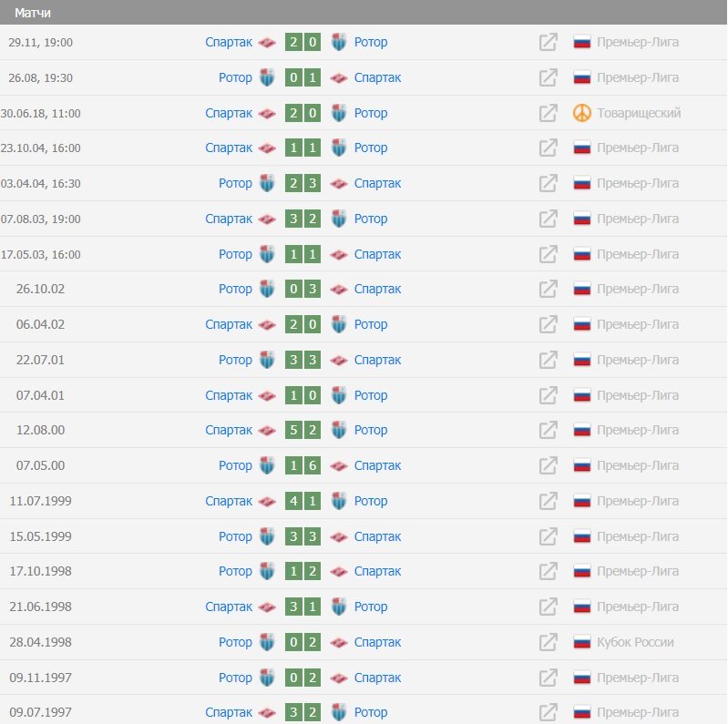The height and width of the screenshot is (724, 728).
Task: Open Кубок России competition link
Action: 635,642
